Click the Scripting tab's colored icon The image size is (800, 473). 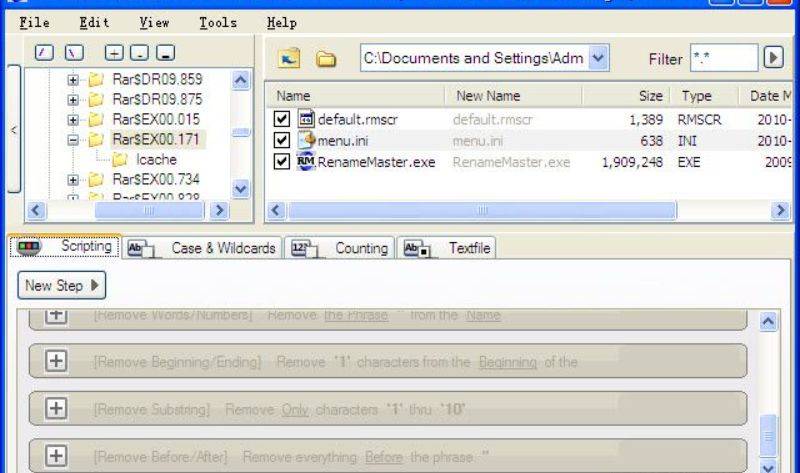[29, 247]
